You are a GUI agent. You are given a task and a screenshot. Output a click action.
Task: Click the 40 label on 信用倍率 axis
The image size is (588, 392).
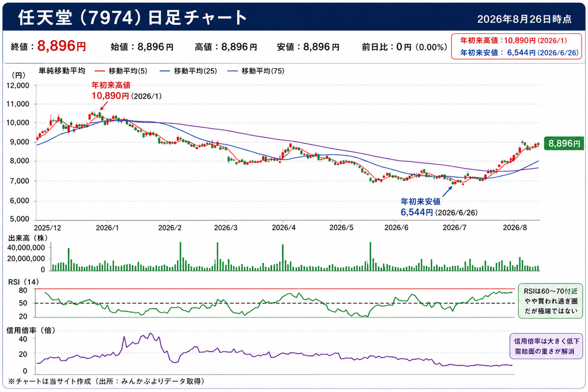23,339
